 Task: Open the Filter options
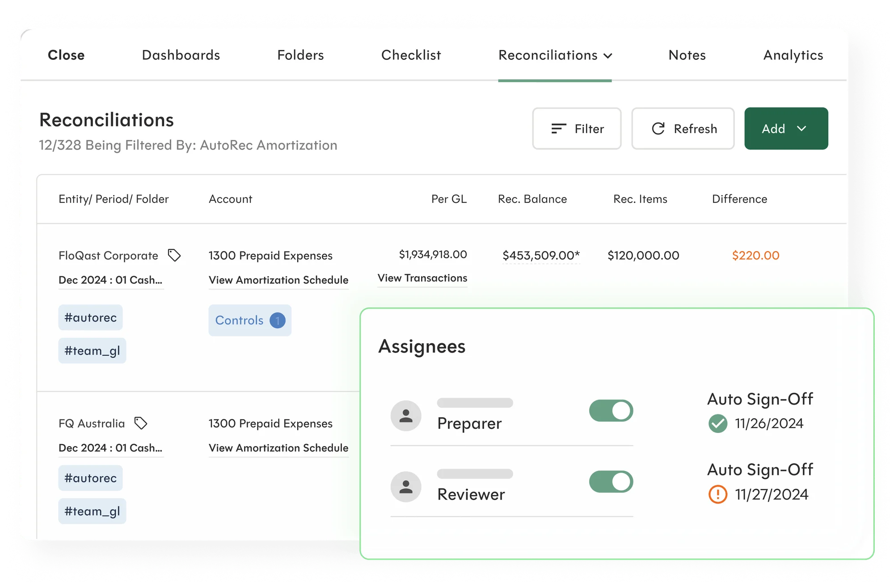[577, 129]
